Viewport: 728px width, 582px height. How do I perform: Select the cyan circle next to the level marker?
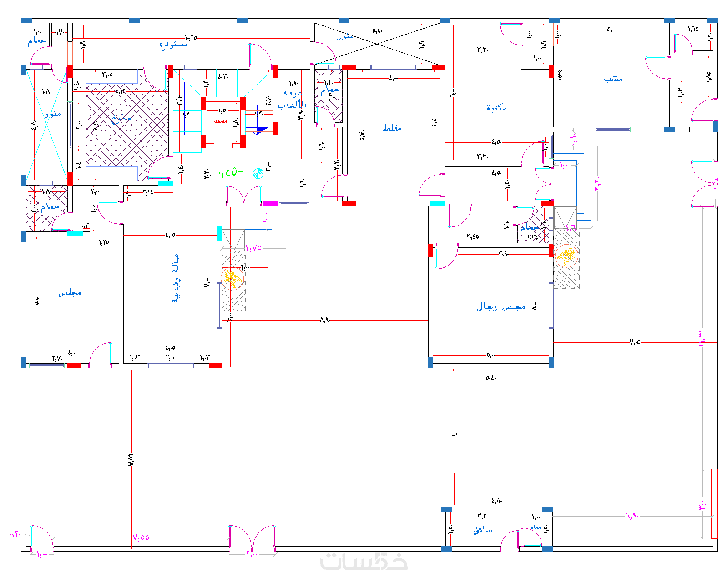[258, 173]
